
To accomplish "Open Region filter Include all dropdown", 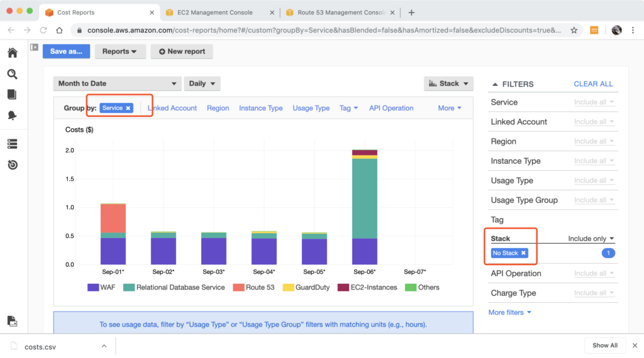I will tap(594, 141).
